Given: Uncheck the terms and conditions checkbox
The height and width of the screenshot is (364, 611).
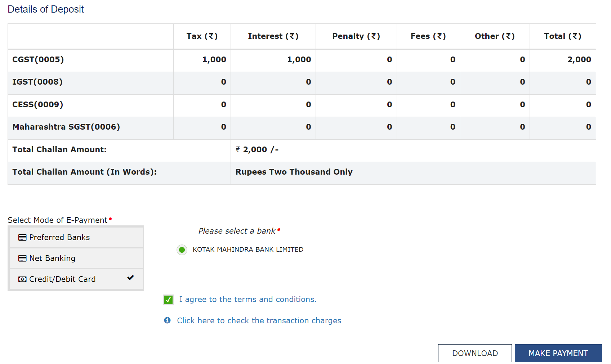Looking at the screenshot, I should point(168,300).
